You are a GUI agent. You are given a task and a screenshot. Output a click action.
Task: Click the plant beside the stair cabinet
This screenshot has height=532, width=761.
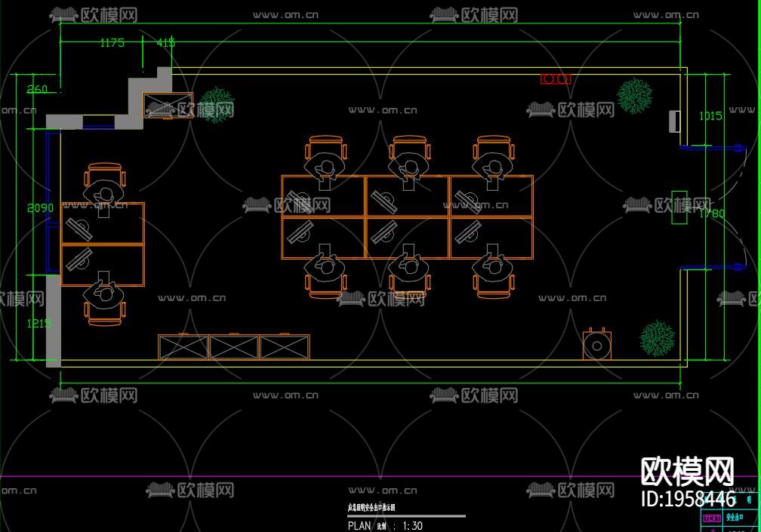(217, 105)
